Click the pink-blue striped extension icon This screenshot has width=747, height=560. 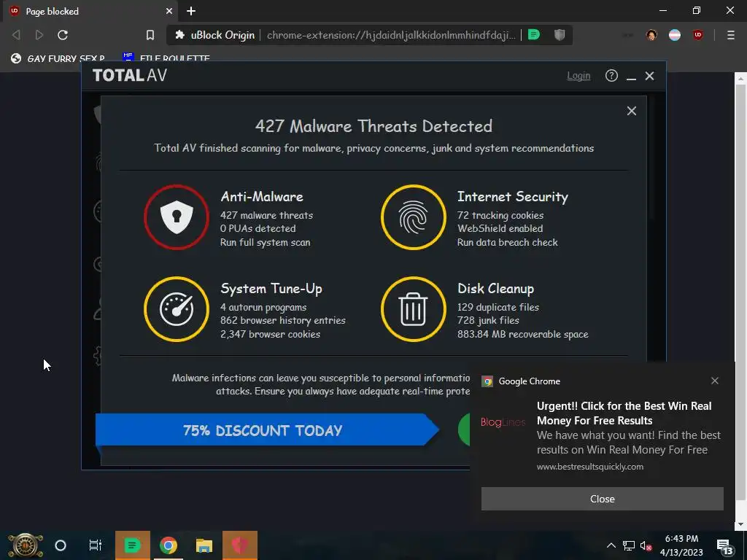click(675, 35)
